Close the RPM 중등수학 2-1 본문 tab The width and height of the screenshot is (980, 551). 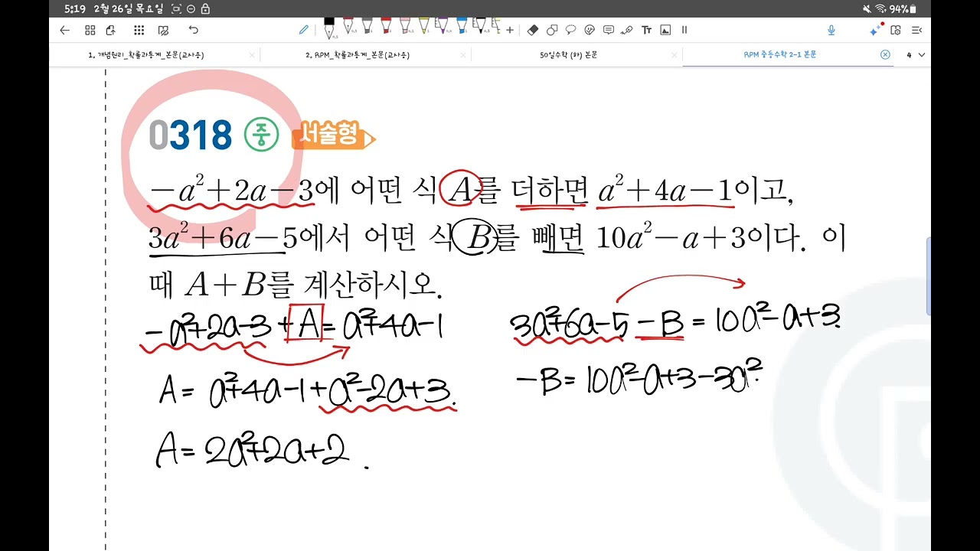click(885, 55)
